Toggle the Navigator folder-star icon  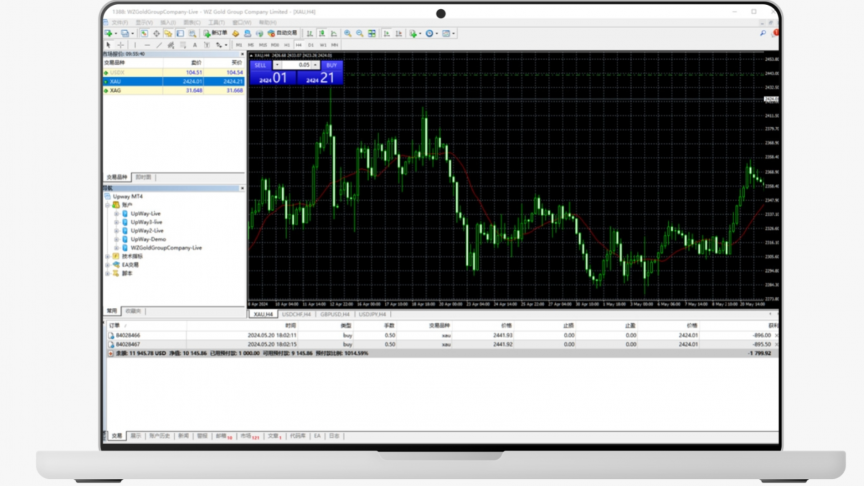coord(168,33)
